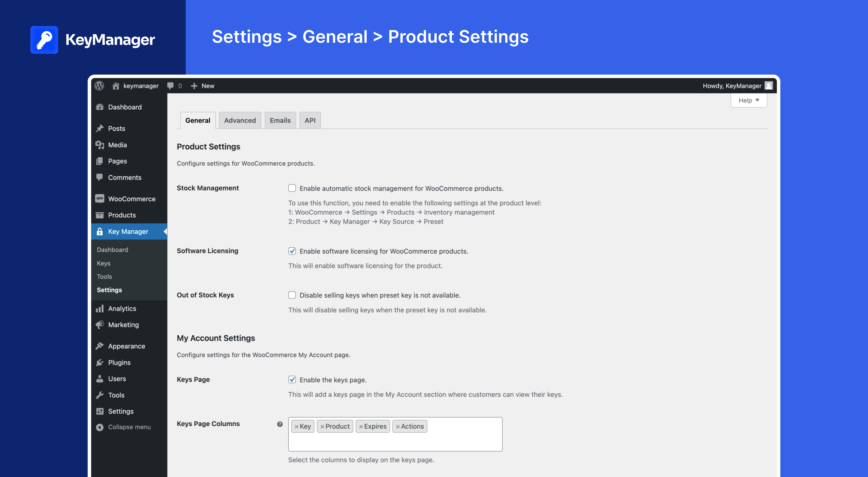Image resolution: width=868 pixels, height=477 pixels.
Task: Click the Tools wrench icon
Action: 100,395
